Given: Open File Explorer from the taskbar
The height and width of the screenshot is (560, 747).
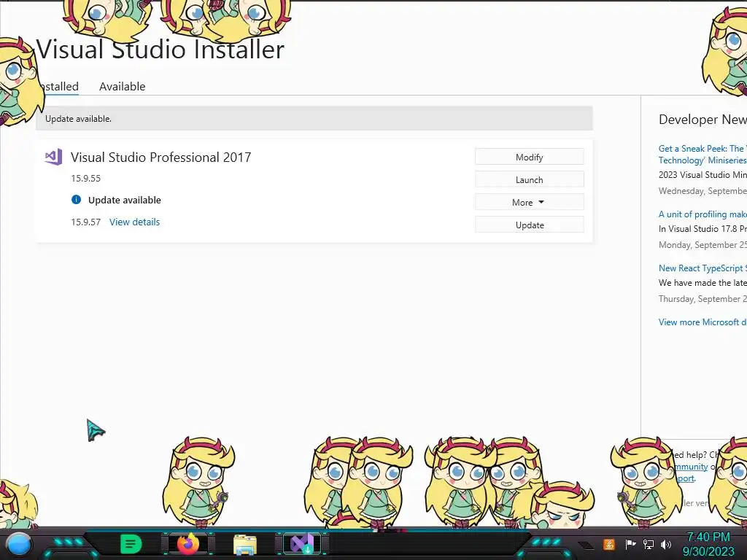Looking at the screenshot, I should coord(245,545).
